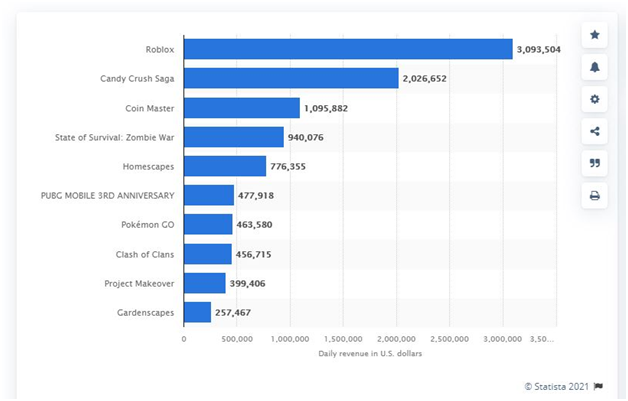Click the Roblox label

(x=160, y=50)
